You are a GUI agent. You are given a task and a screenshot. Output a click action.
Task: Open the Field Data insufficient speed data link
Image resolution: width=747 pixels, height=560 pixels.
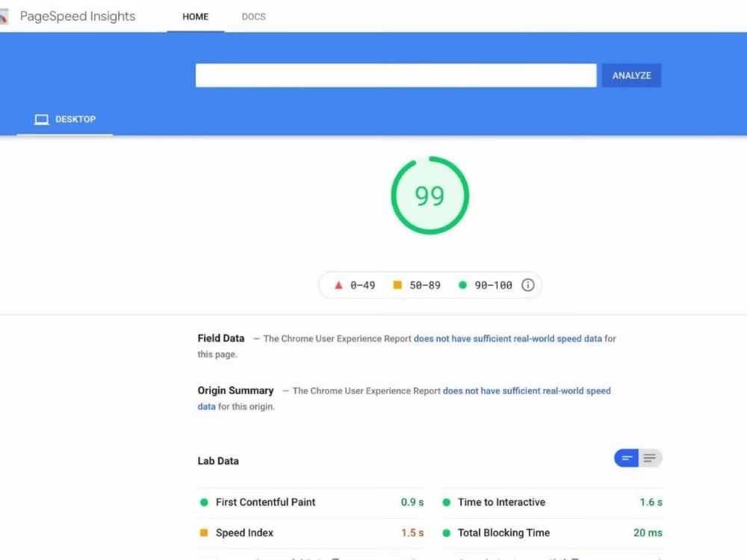tap(507, 338)
